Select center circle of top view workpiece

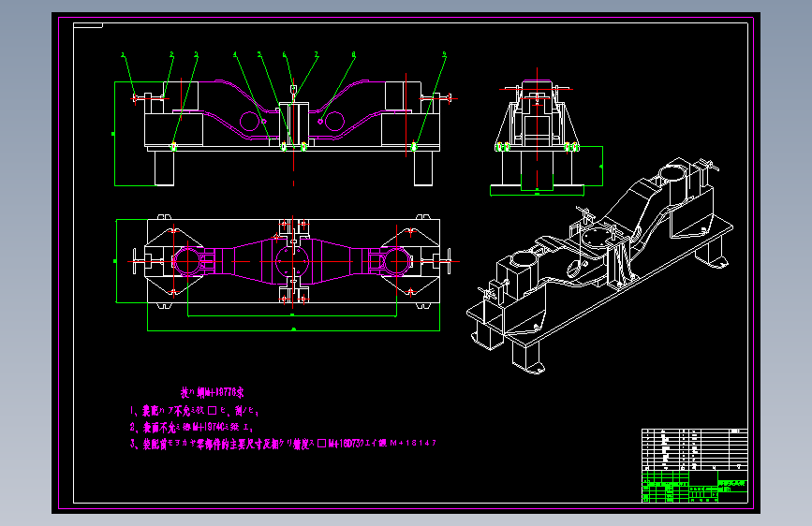coord(293,261)
